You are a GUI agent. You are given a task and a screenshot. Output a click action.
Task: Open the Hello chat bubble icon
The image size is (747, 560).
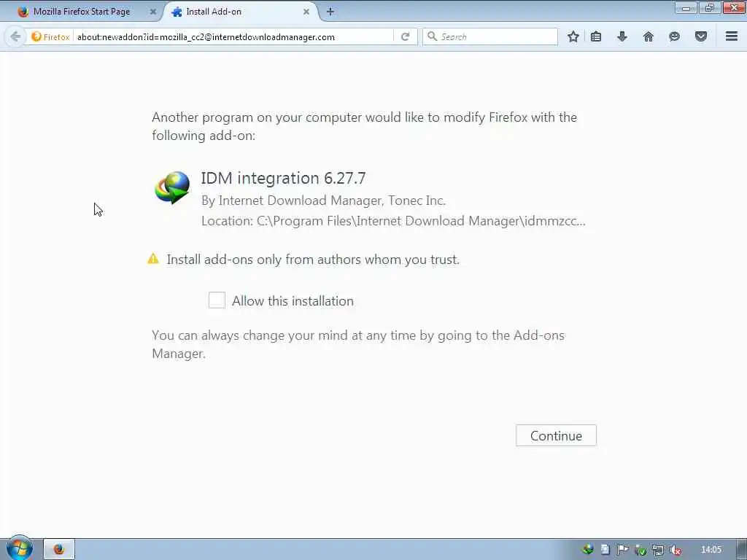(x=674, y=36)
